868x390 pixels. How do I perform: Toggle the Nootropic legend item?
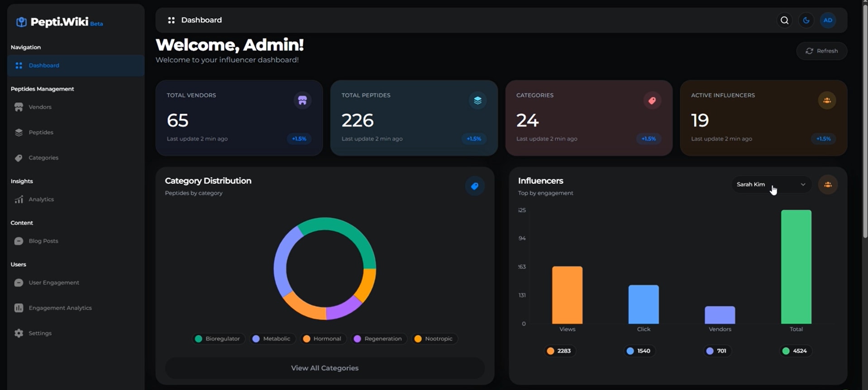[434, 339]
